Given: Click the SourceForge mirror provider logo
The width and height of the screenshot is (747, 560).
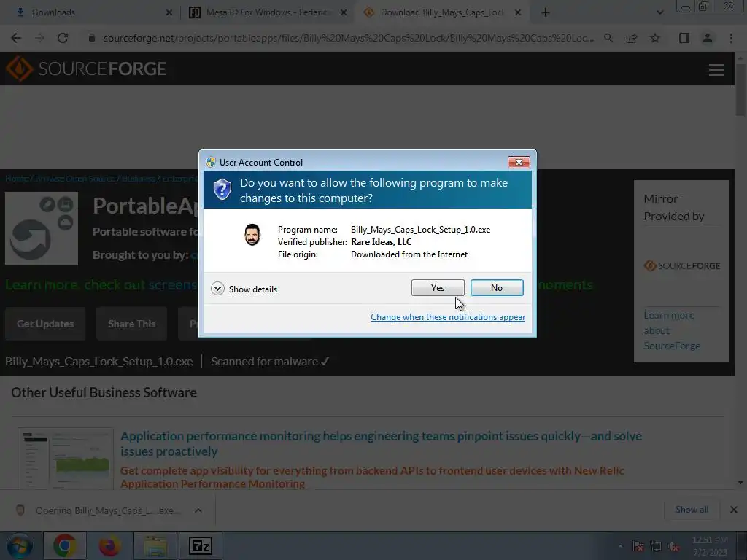Looking at the screenshot, I should [x=682, y=265].
